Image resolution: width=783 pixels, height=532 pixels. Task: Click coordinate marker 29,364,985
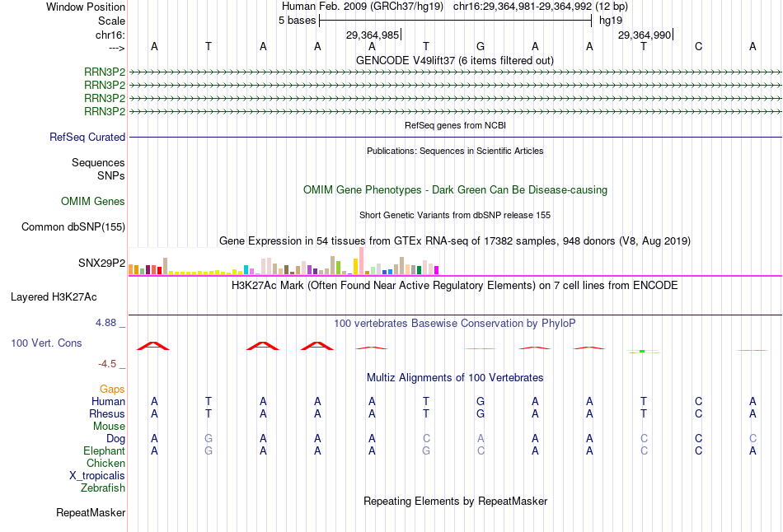[x=373, y=35]
